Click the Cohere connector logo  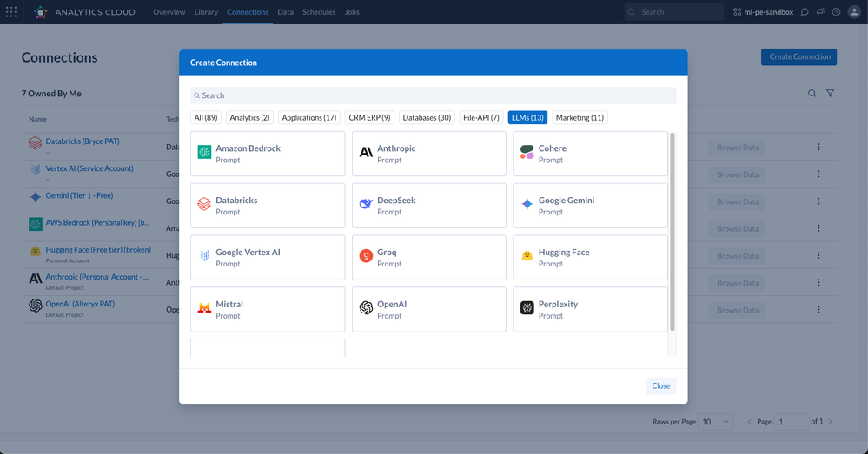point(527,152)
